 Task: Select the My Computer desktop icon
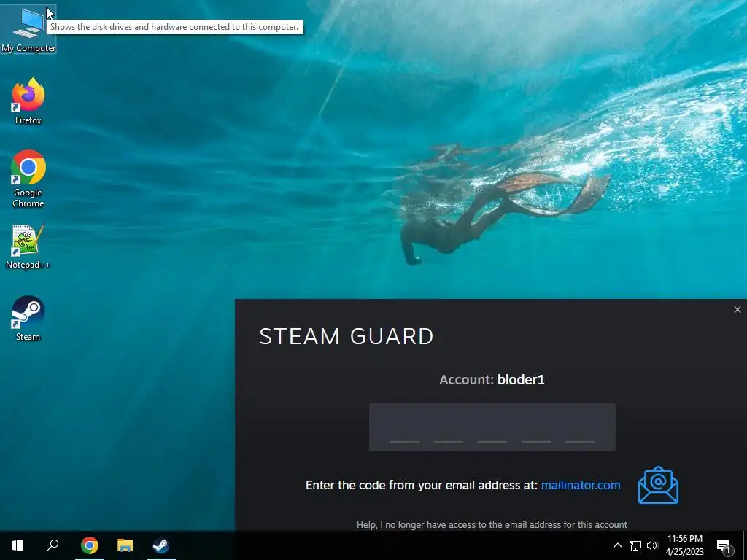[28, 29]
